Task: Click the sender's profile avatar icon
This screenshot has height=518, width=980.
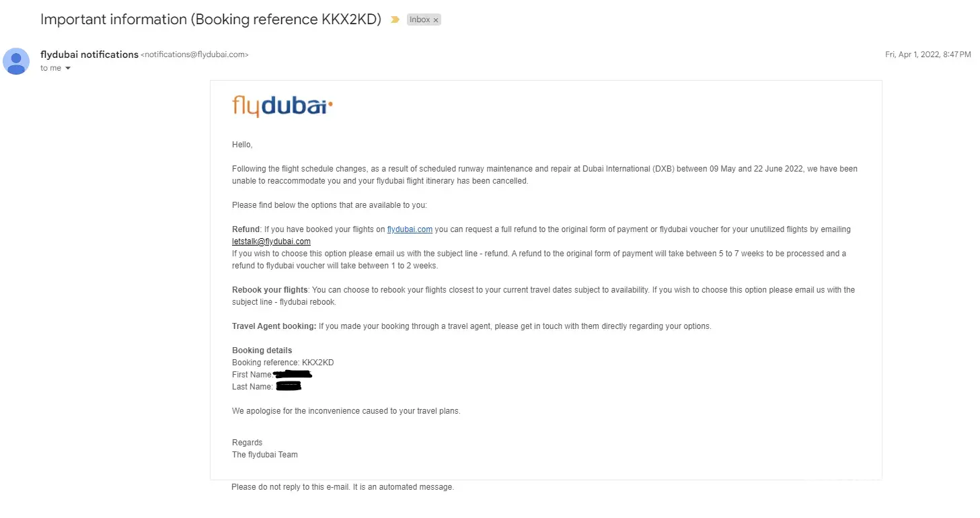Action: click(x=16, y=61)
